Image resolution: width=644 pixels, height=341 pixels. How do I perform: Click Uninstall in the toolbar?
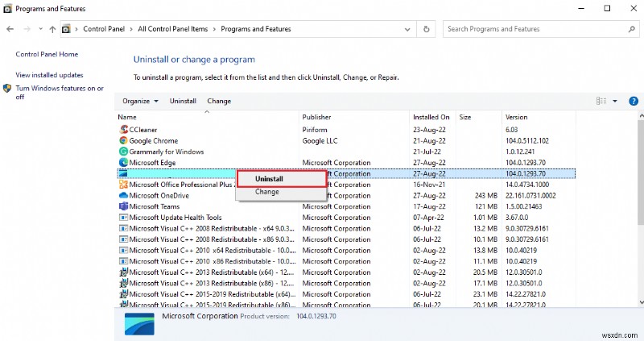(183, 101)
